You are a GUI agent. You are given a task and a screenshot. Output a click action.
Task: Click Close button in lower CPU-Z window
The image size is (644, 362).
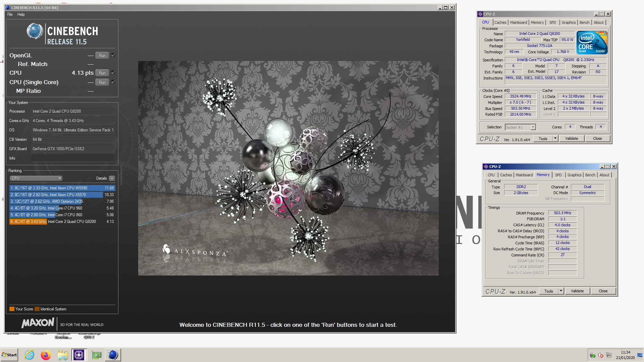[x=603, y=291]
